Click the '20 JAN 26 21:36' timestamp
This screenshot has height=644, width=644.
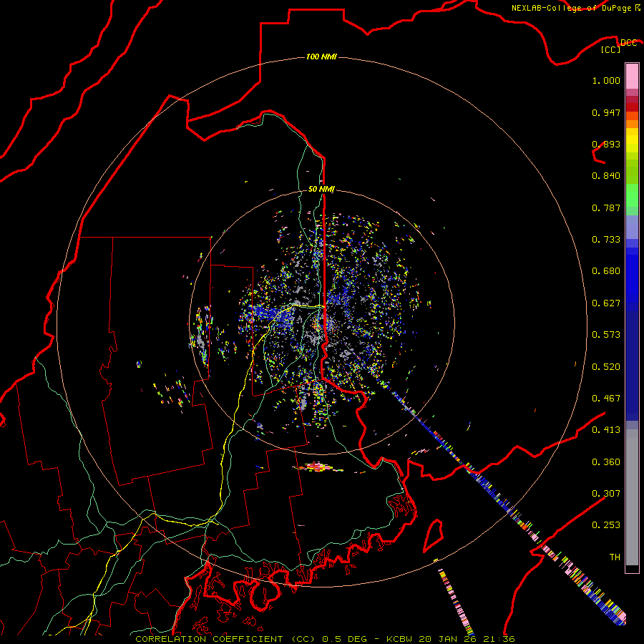click(467, 639)
